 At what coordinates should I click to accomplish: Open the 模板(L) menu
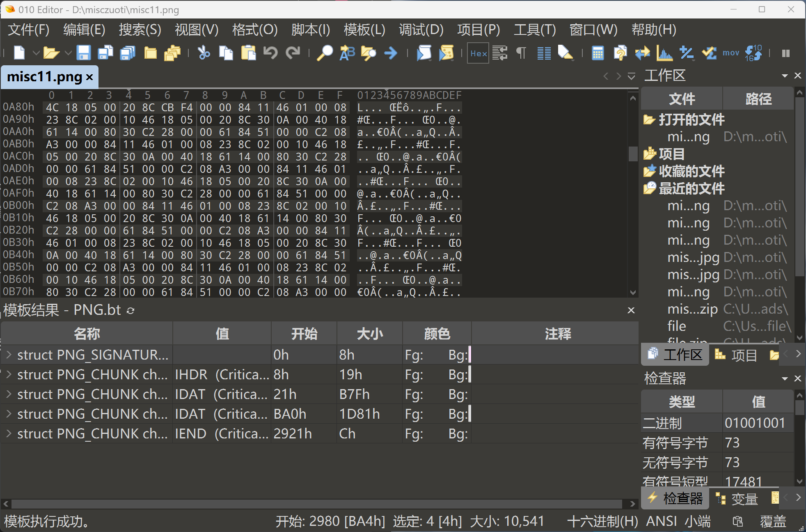[364, 30]
